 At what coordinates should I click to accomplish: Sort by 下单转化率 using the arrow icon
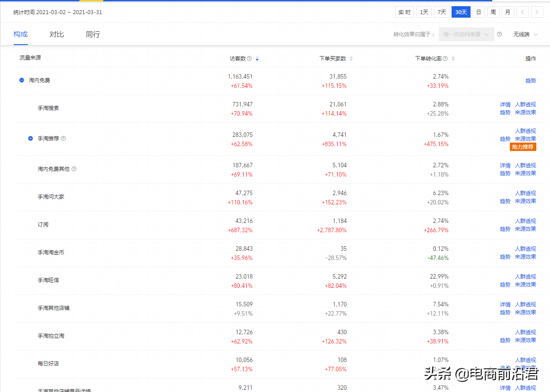(453, 59)
